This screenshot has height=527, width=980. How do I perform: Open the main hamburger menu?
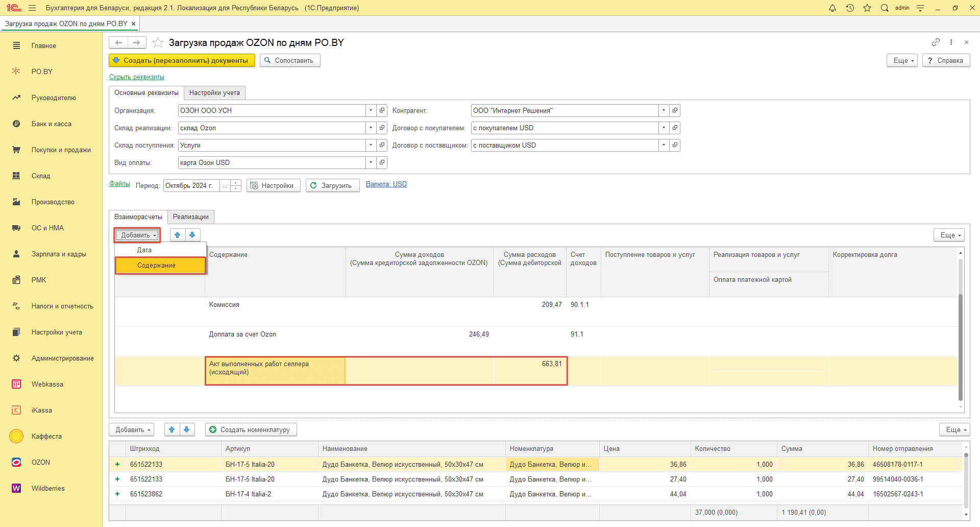coord(32,8)
